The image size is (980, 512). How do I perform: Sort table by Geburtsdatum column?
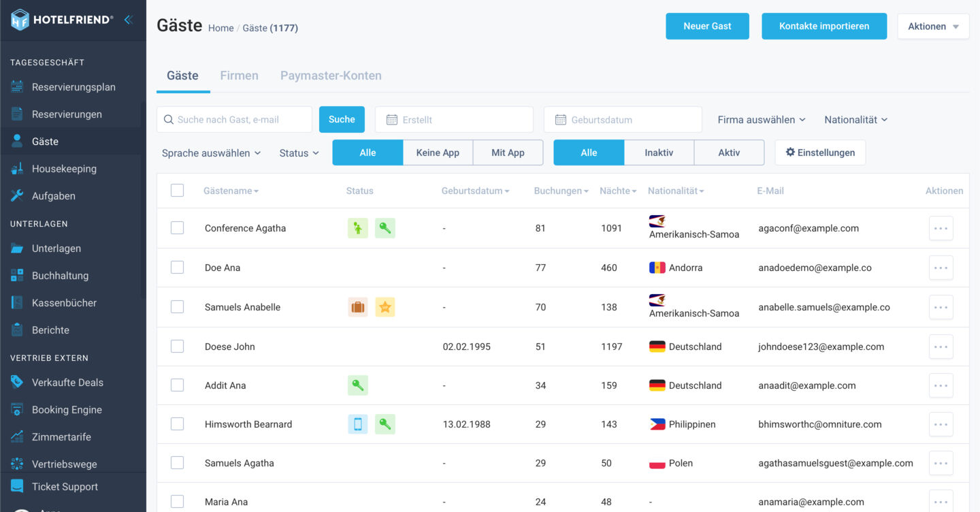click(476, 191)
